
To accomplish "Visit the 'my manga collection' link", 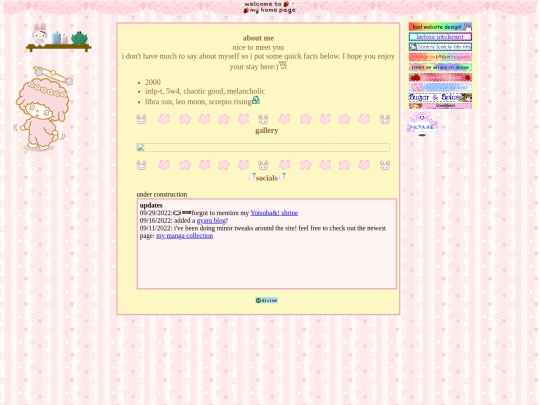I will tap(185, 236).
